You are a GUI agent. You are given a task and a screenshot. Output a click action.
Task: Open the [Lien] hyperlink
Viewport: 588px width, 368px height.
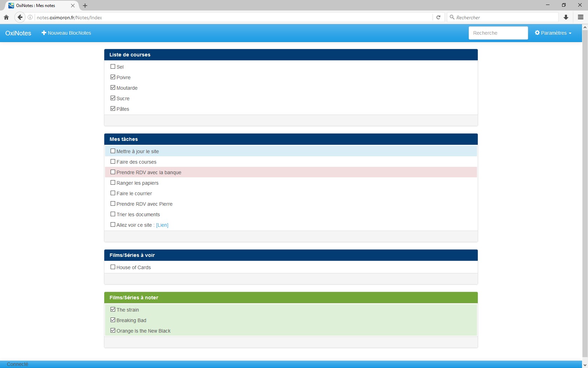162,225
